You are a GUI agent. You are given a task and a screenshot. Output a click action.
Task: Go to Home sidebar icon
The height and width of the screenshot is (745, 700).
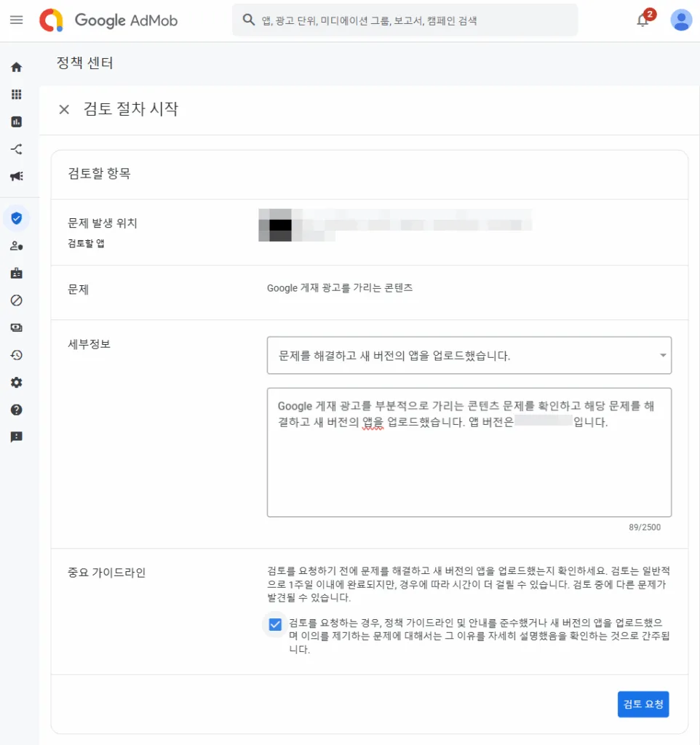pos(17,67)
